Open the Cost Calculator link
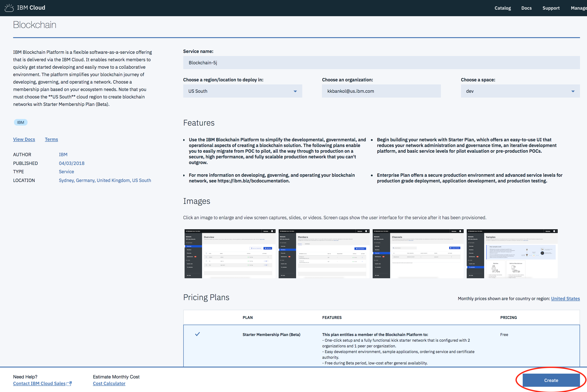Image resolution: width=587 pixels, height=392 pixels. [x=109, y=383]
